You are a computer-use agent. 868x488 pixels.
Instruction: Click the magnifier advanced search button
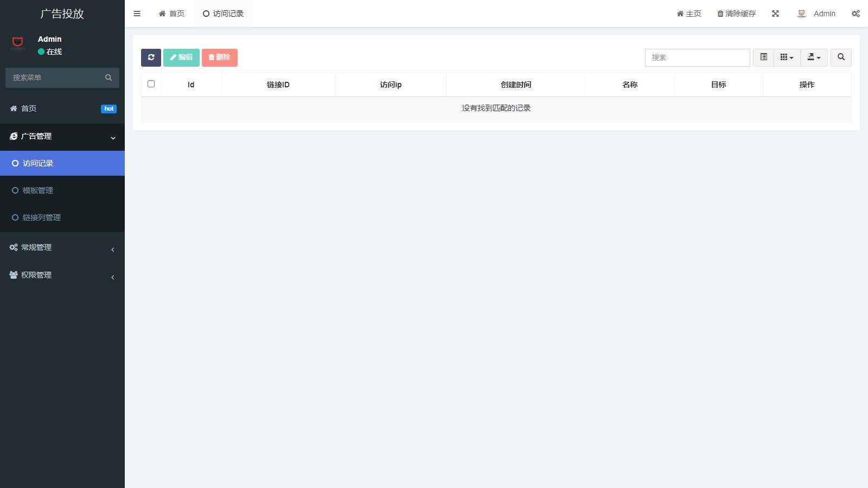[841, 57]
